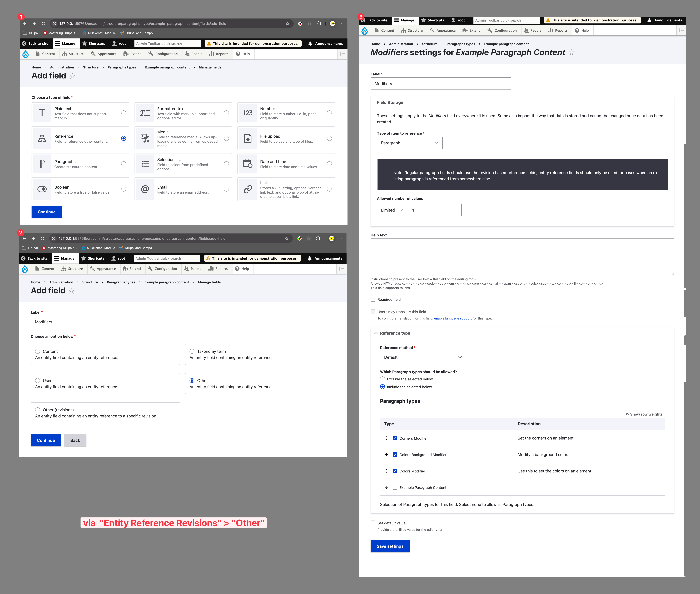This screenshot has height=594, width=700.
Task: Click the drag handle for Corners Modifier row
Action: click(x=386, y=438)
